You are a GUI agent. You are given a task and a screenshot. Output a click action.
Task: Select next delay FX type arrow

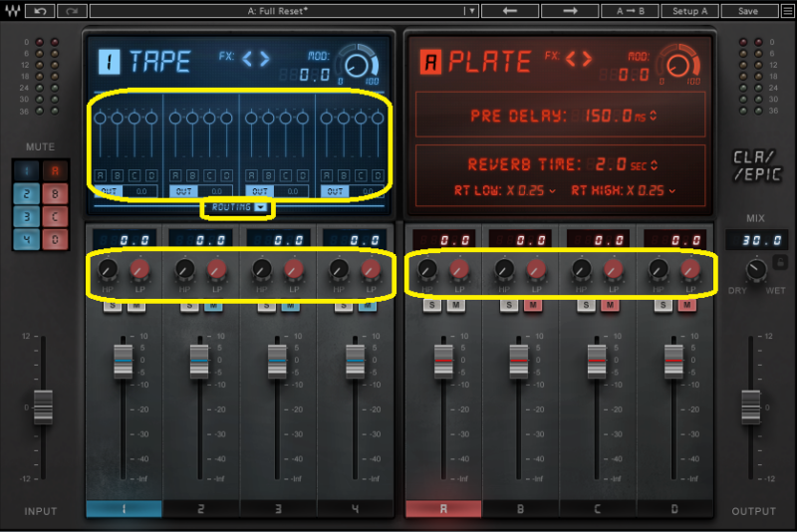pyautogui.click(x=264, y=59)
